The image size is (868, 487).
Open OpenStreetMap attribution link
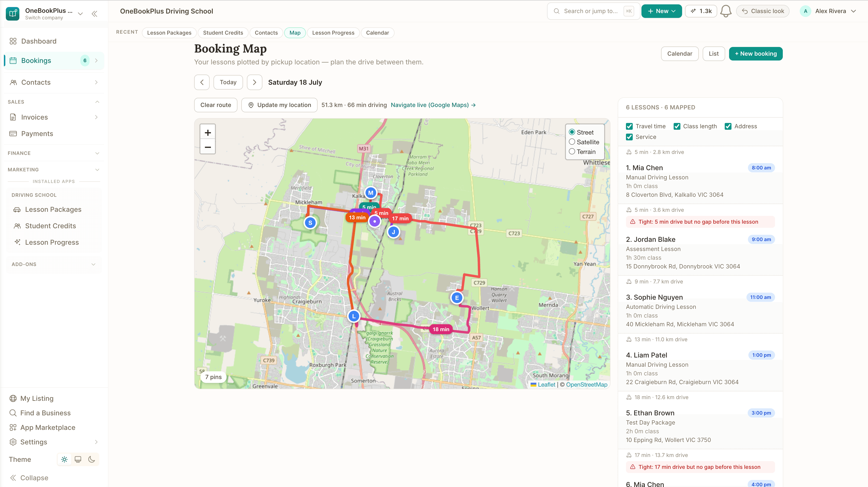[586, 385]
